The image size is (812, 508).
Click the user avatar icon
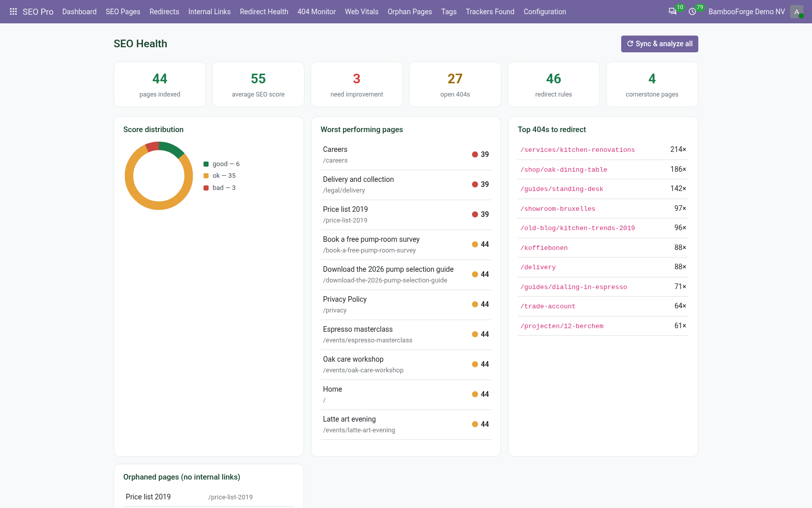796,12
